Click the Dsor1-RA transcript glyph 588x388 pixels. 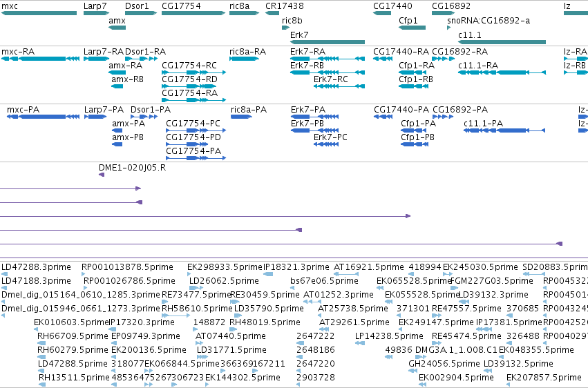point(141,59)
